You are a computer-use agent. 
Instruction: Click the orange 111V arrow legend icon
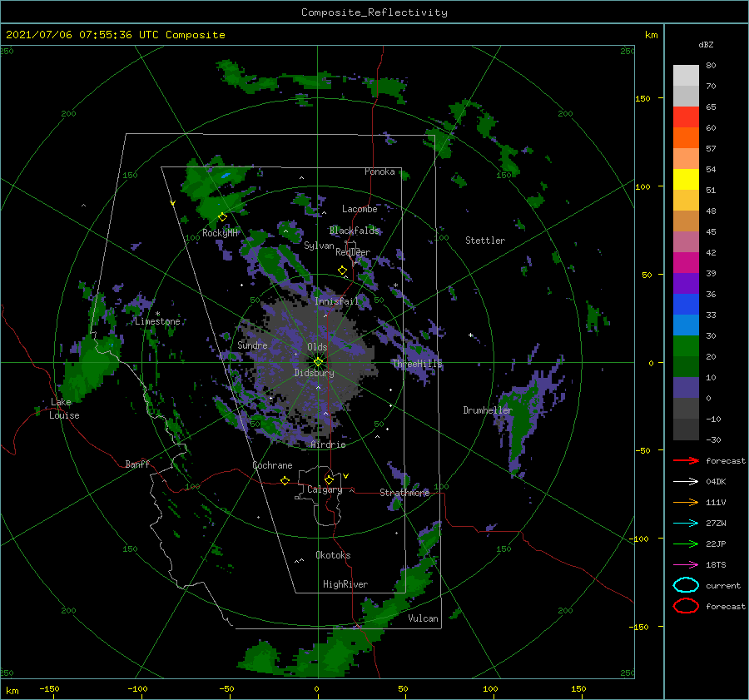(686, 502)
